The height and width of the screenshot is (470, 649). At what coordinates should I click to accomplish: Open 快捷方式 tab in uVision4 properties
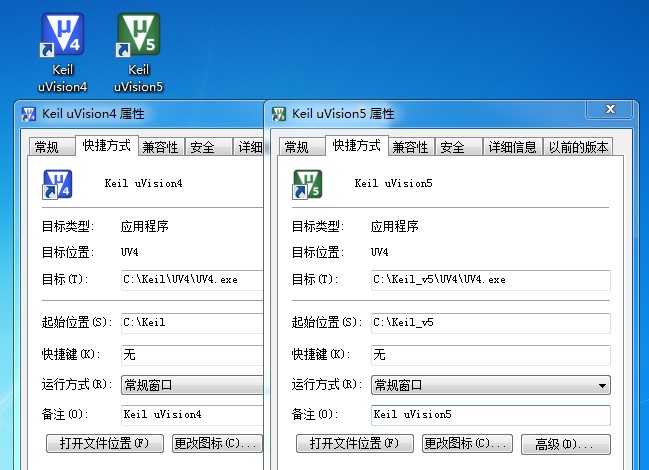pos(106,146)
